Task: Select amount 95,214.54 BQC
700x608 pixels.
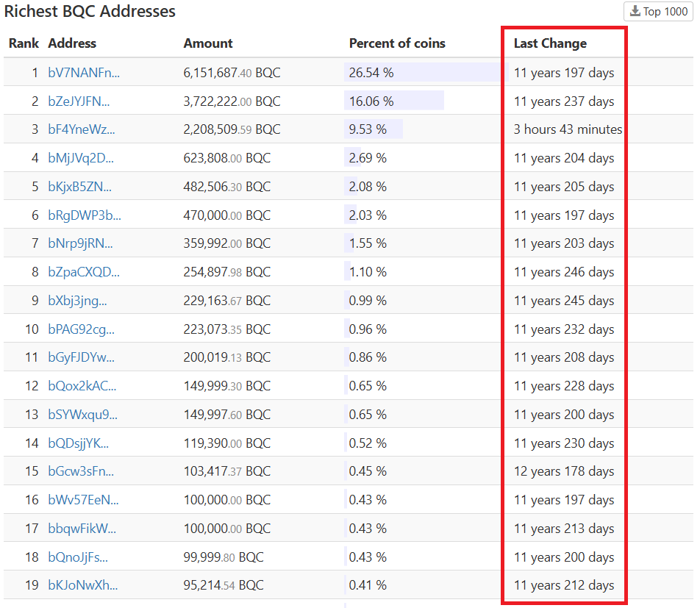Action: coord(224,584)
